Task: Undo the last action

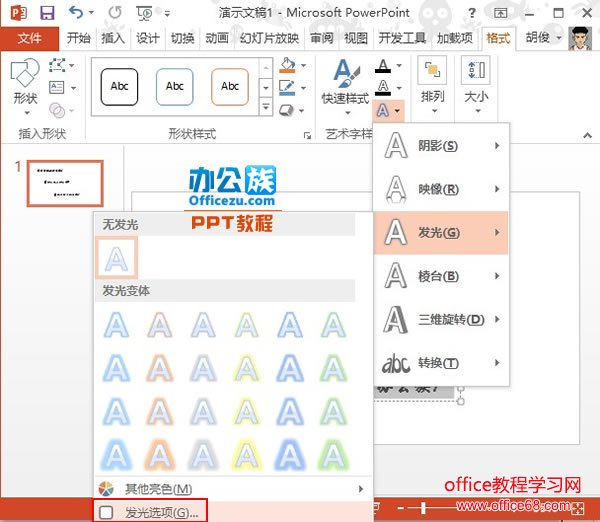Action: 76,13
